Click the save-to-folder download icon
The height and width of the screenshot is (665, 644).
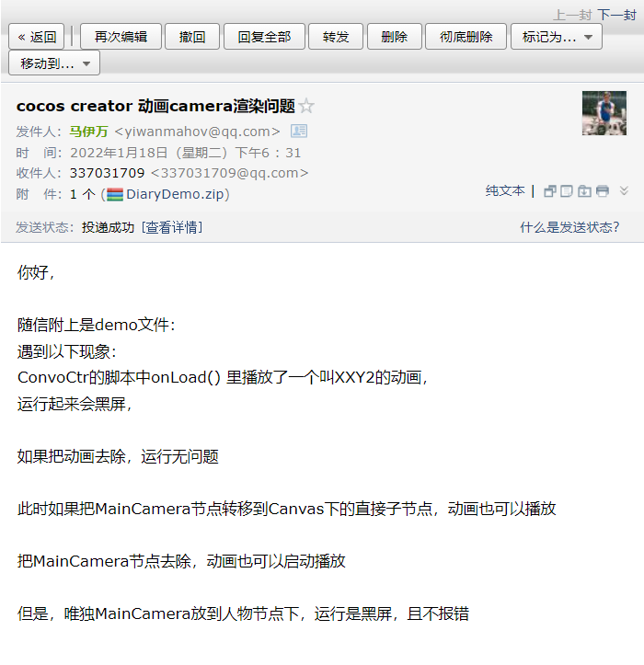584,191
